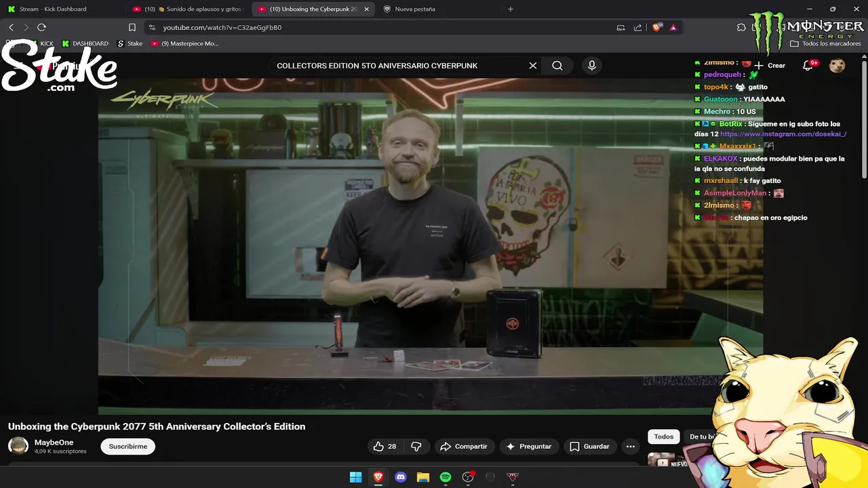Bookmark this page using bookmark icon
Screen dimensions: 868x488
click(132, 27)
